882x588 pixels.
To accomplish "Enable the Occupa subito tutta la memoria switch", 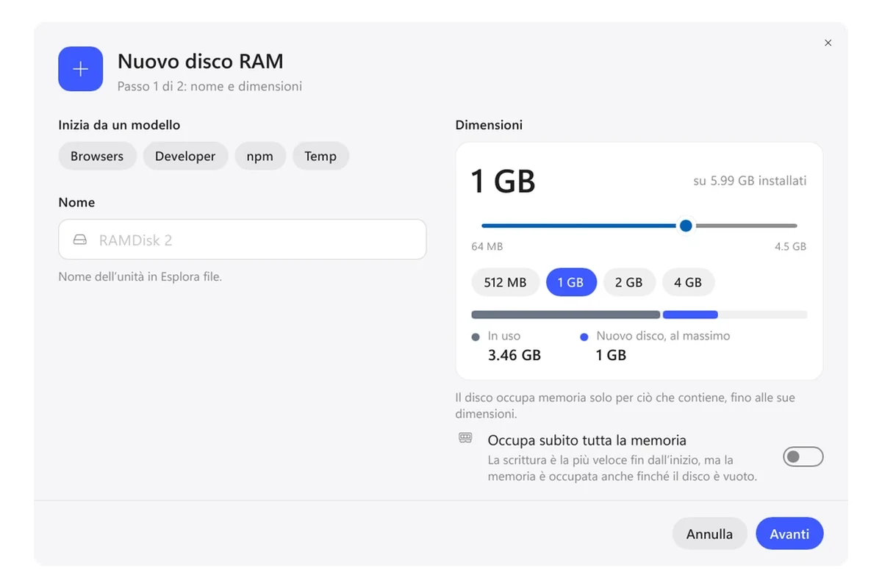I will point(803,457).
